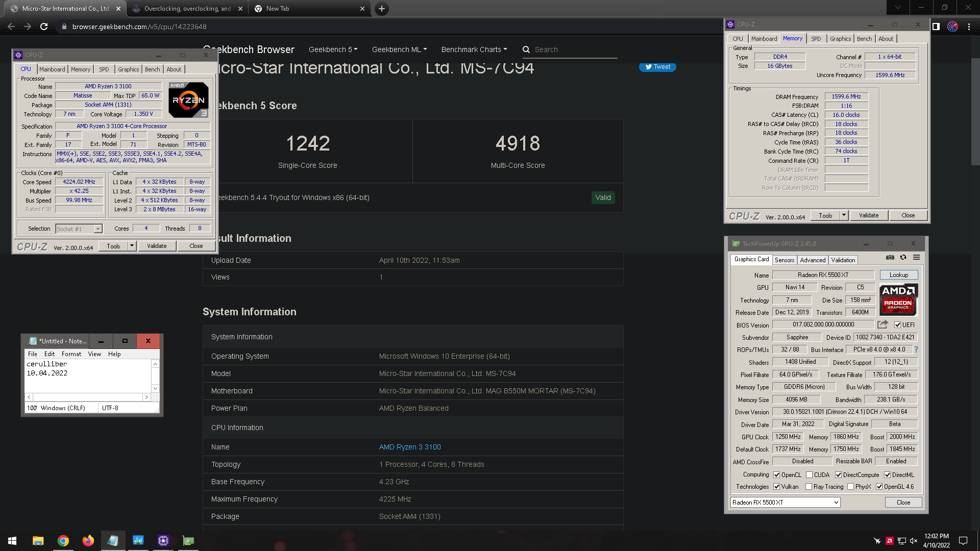The width and height of the screenshot is (980, 551).
Task: Open the browser tab search chevron
Action: 897,8
